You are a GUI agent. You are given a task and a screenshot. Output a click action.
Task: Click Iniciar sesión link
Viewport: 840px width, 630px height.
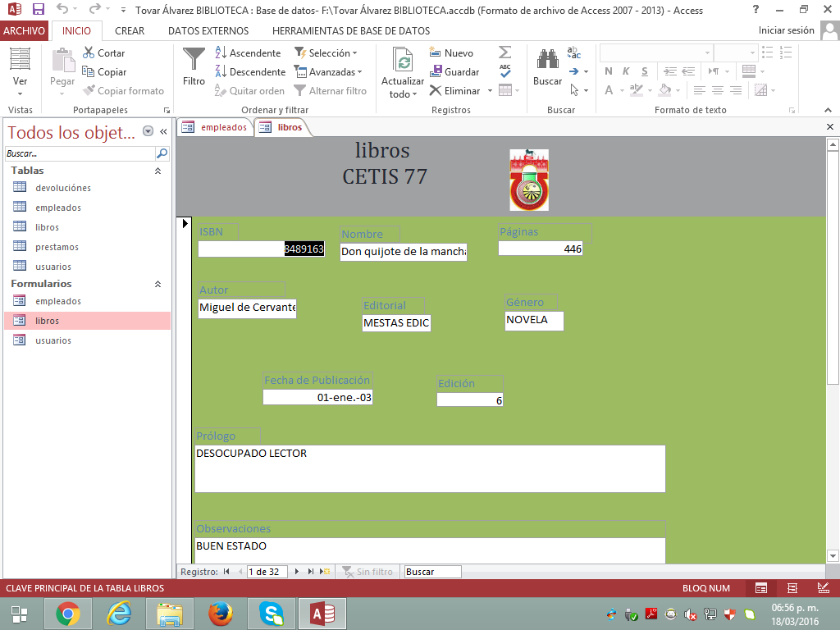(786, 30)
